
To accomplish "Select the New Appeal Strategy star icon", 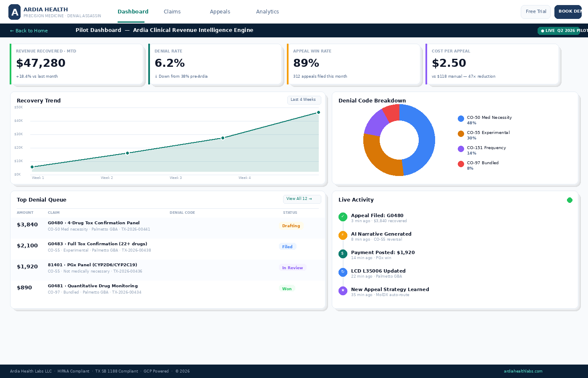I will point(343,290).
